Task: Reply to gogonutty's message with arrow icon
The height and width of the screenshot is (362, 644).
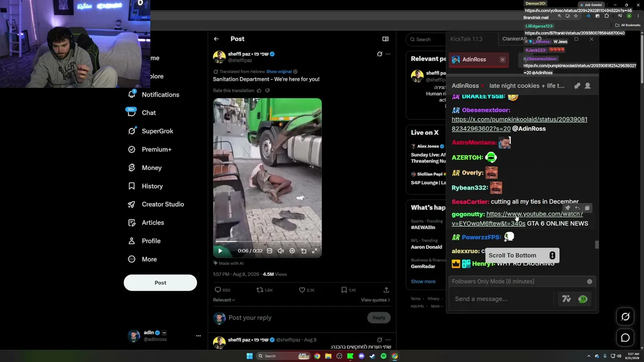Action: (577, 208)
